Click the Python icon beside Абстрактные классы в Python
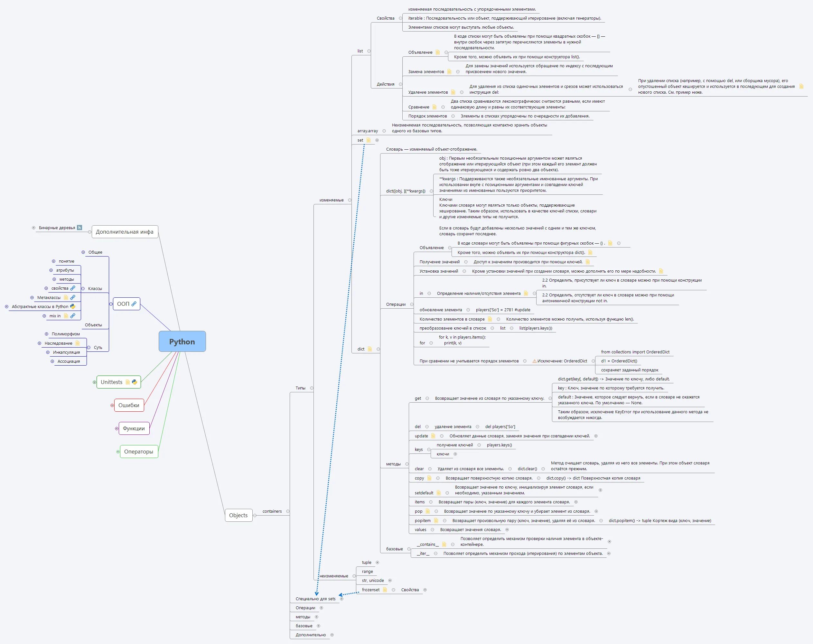This screenshot has height=644, width=813. [73, 307]
